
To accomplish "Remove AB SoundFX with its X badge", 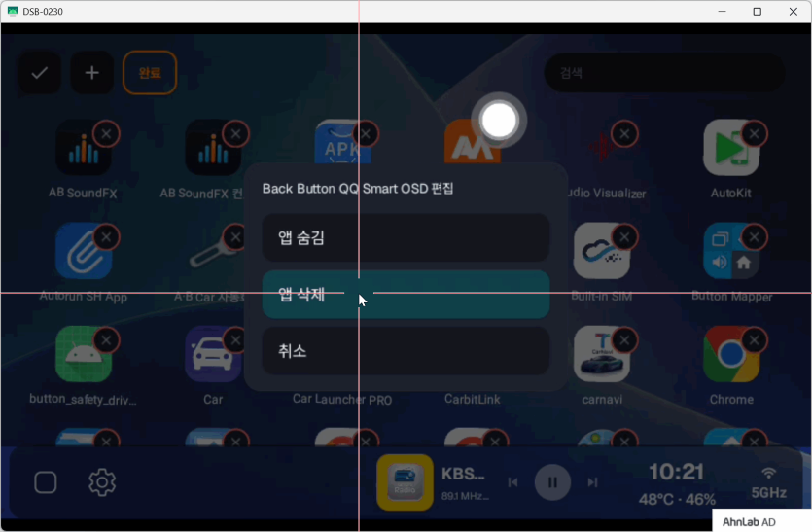I will pos(106,134).
